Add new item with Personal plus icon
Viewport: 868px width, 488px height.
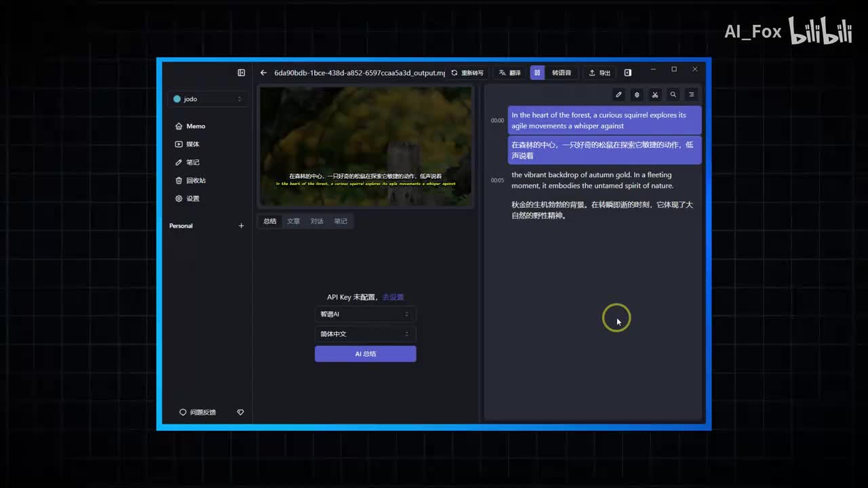[x=241, y=226]
